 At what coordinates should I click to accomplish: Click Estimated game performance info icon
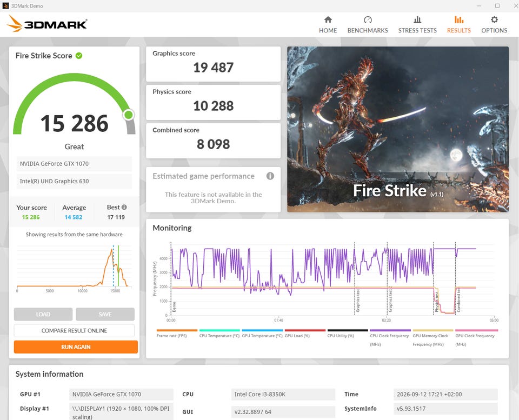point(270,176)
